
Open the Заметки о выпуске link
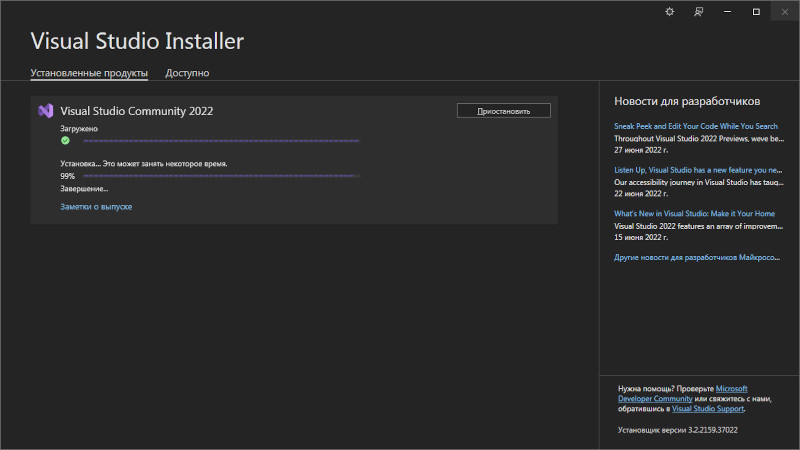click(96, 207)
